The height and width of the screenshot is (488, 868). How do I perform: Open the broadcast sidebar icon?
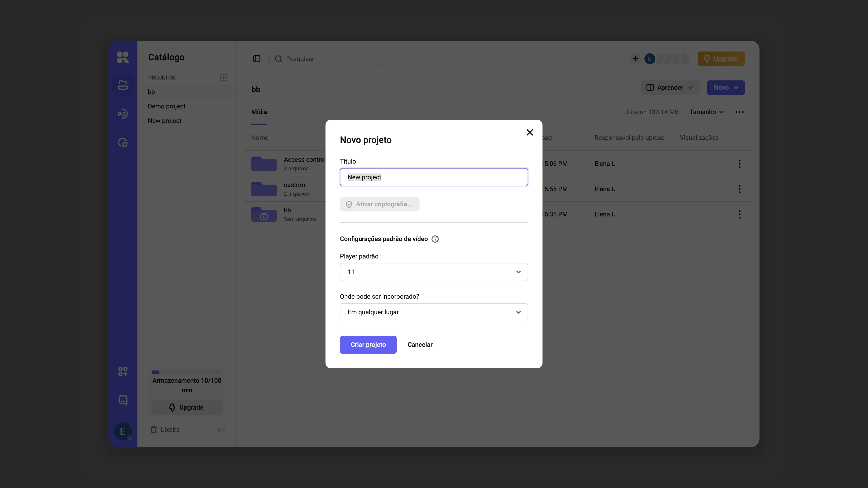tap(123, 114)
